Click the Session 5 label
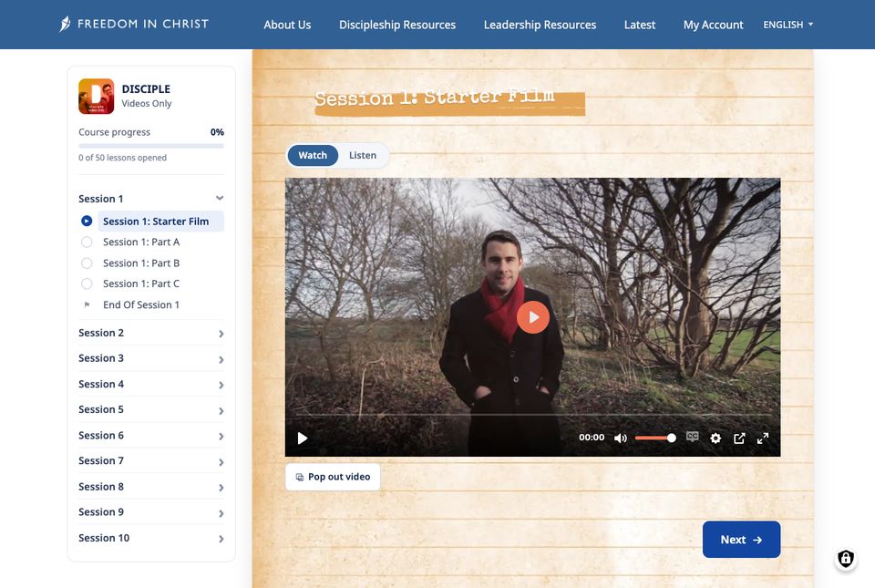Image resolution: width=875 pixels, height=588 pixels. pos(101,409)
